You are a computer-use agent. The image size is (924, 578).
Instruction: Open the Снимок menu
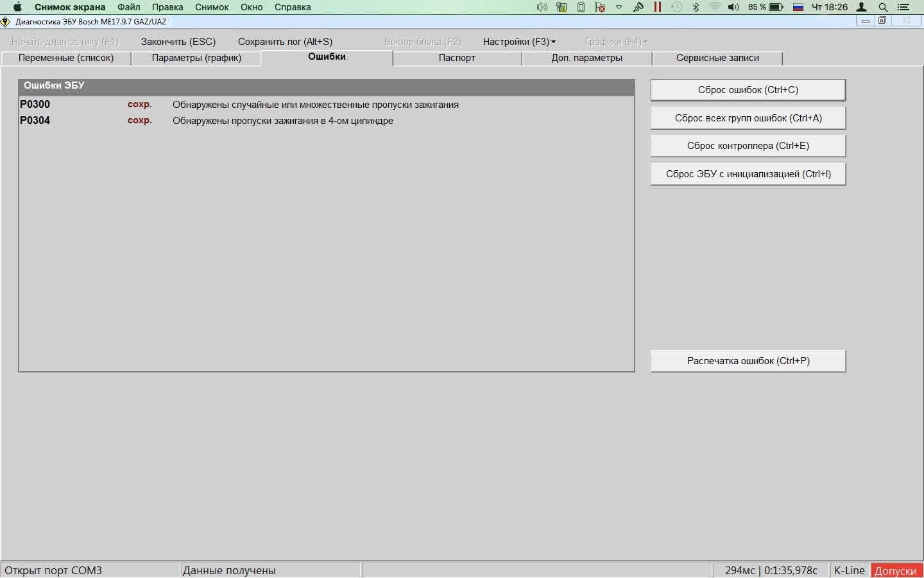(x=212, y=7)
